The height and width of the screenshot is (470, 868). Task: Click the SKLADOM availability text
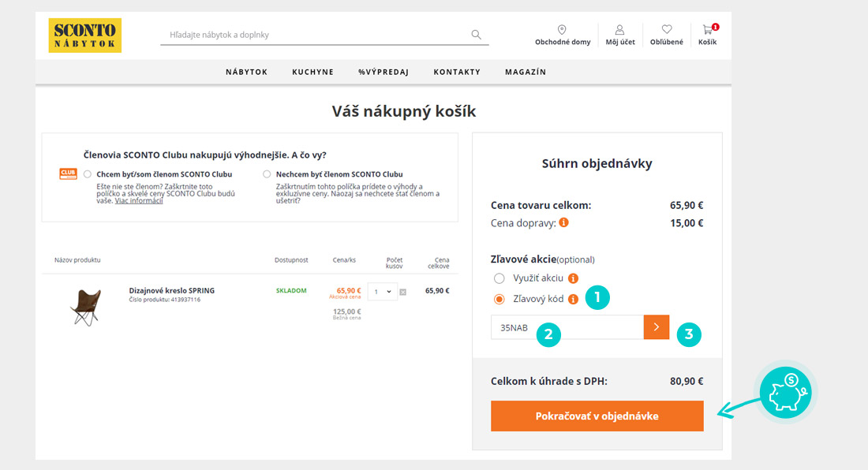pyautogui.click(x=291, y=290)
